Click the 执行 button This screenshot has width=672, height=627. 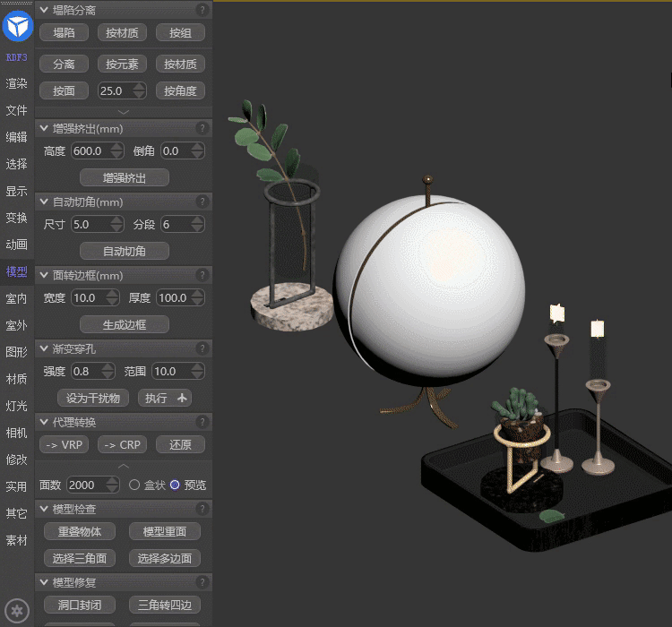pos(165,398)
